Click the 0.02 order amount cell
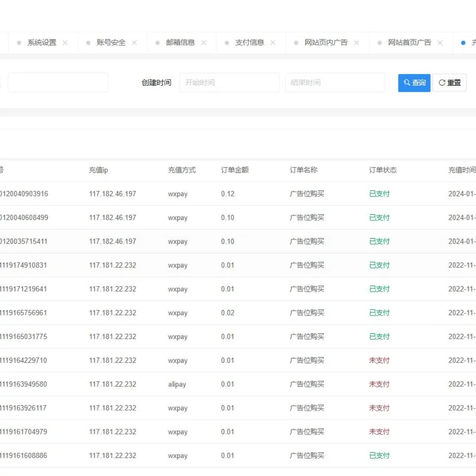The image size is (476, 476). click(228, 313)
